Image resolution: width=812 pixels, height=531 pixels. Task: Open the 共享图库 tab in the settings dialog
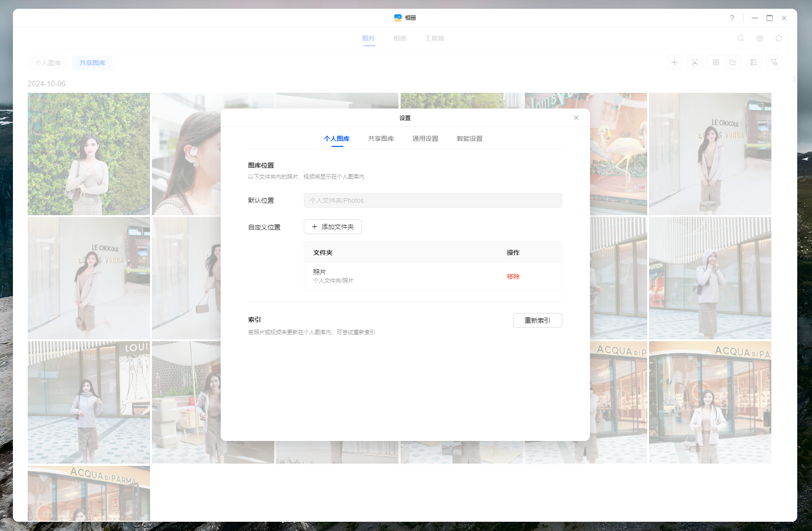pyautogui.click(x=381, y=139)
